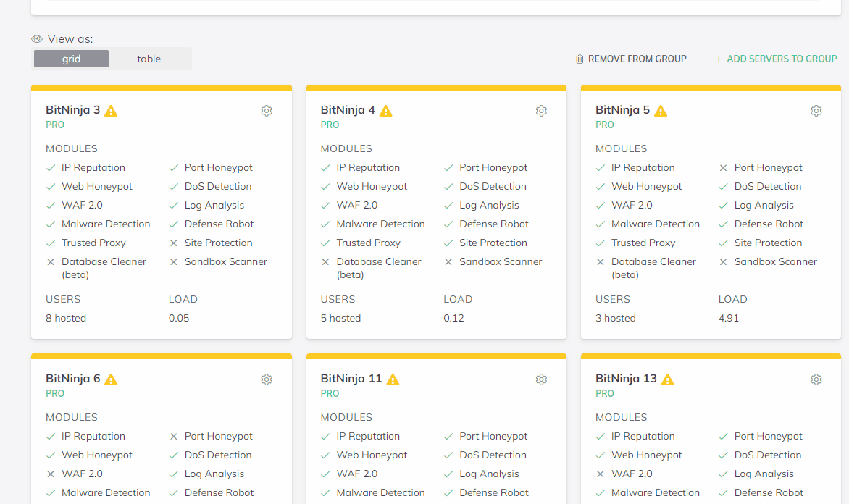Click the X mark for BitNinja 4 Sandbox Scanner
This screenshot has width=849, height=504.
pos(448,262)
